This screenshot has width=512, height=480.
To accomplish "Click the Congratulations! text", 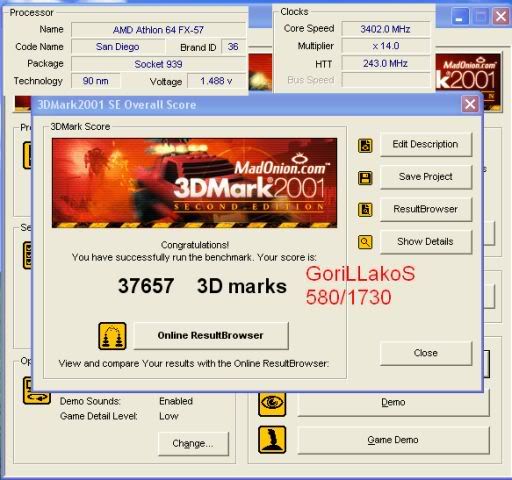I will [x=195, y=245].
